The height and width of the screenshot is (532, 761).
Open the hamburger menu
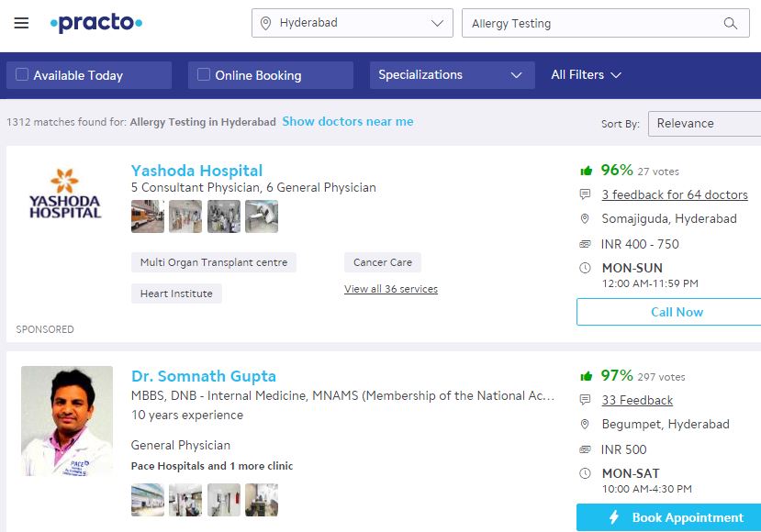click(x=21, y=23)
